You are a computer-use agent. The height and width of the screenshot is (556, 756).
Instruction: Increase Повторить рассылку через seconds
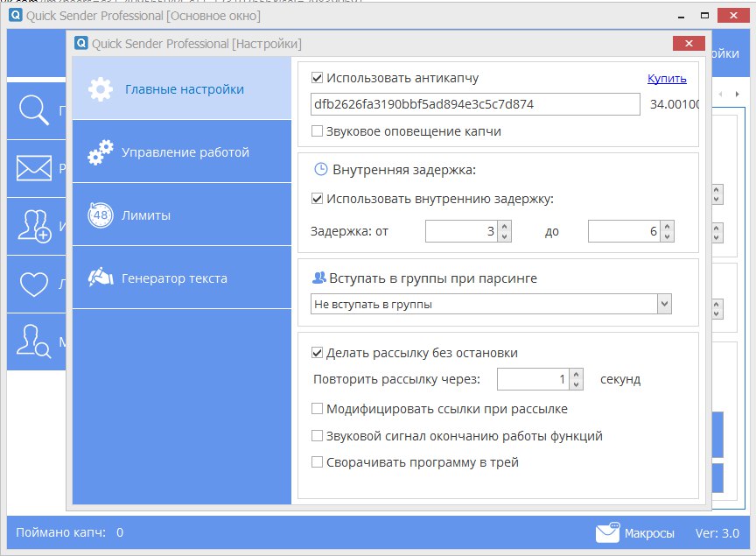pos(576,374)
